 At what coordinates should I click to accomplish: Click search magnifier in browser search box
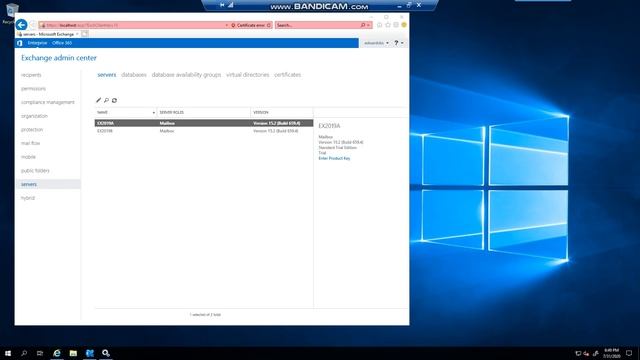pyautogui.click(x=362, y=25)
